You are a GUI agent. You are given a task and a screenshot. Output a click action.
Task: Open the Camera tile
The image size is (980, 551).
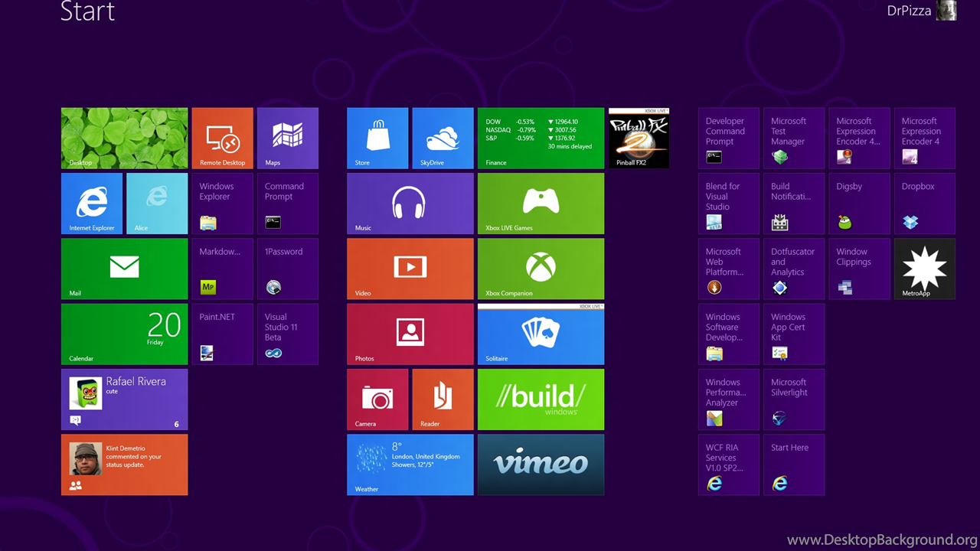click(x=377, y=399)
